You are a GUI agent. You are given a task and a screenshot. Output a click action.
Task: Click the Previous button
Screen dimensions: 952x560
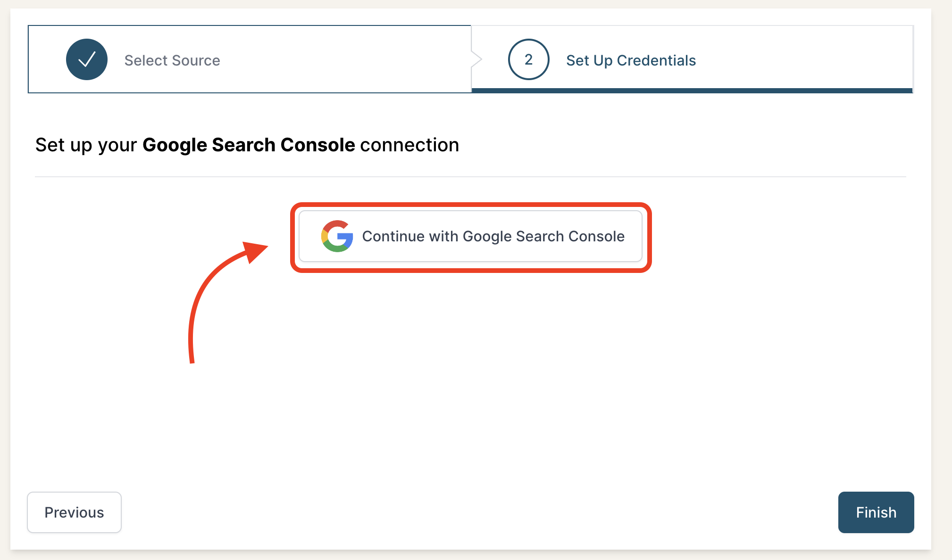[x=74, y=512]
